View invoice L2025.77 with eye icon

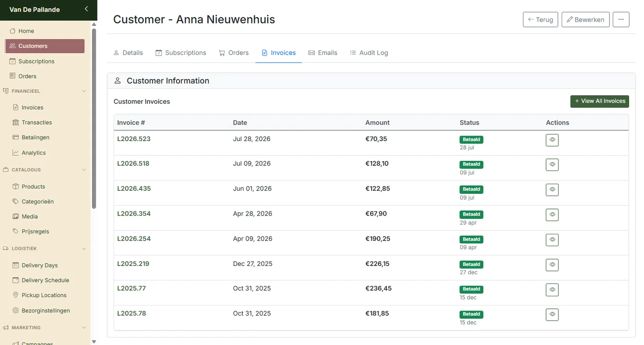tap(552, 289)
